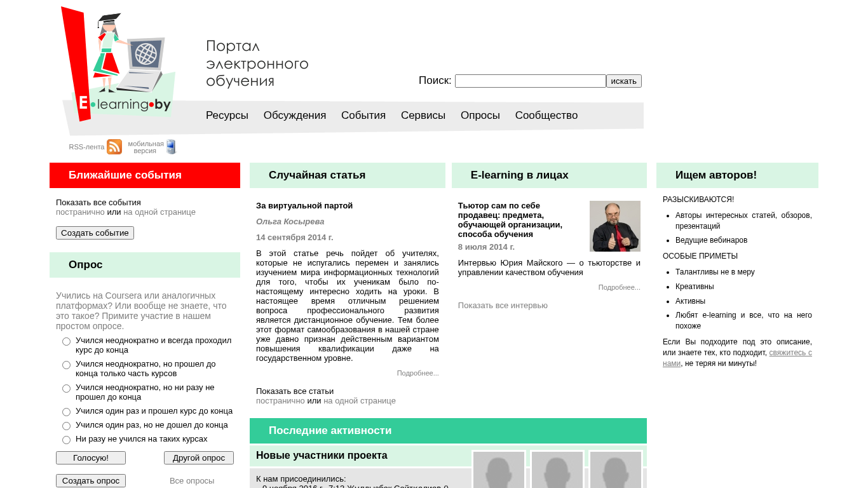The width and height of the screenshot is (868, 488).
Task: Open interview 'Тьютор сам по себе продавец'
Action: (510, 220)
